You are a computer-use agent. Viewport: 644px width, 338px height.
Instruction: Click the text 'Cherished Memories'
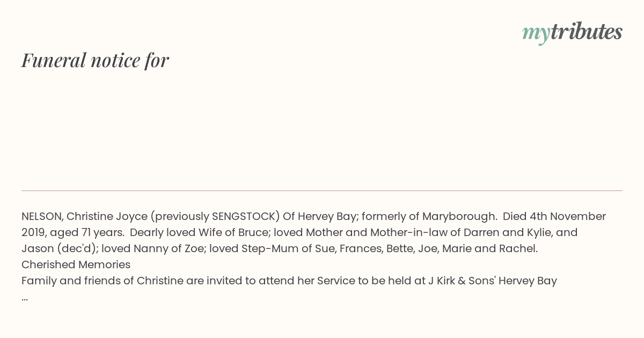pyautogui.click(x=76, y=264)
